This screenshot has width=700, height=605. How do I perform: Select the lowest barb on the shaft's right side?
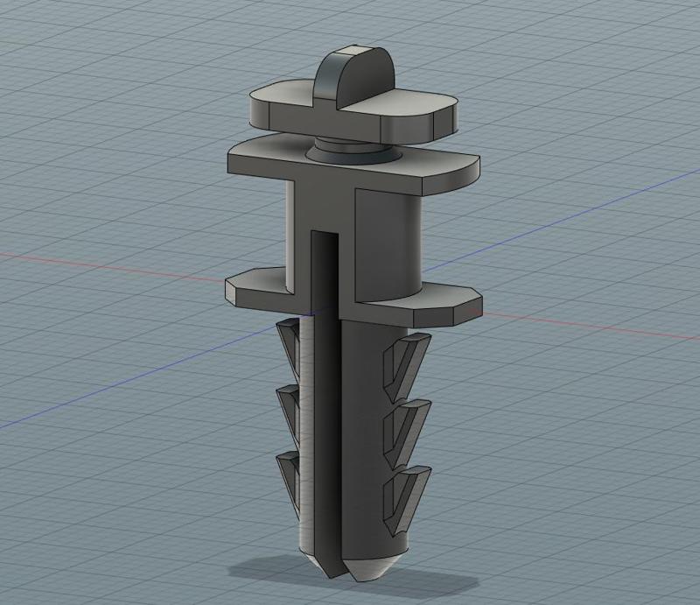[x=406, y=500]
